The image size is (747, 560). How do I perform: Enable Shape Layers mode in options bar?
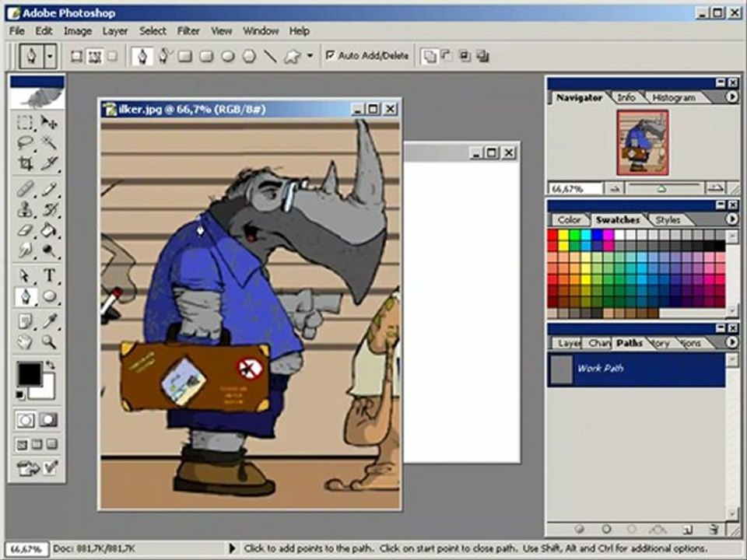[76, 57]
